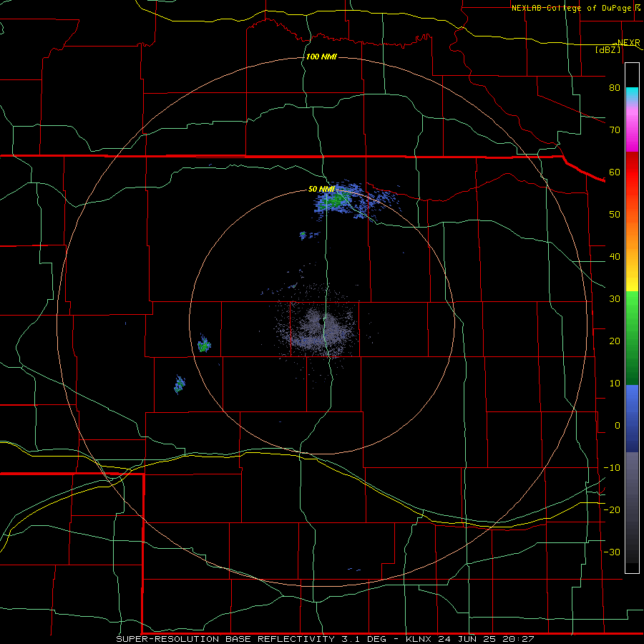This screenshot has height=644, width=644.
Task: Click the "-10" value on the dBZ scale
Action: click(x=612, y=468)
